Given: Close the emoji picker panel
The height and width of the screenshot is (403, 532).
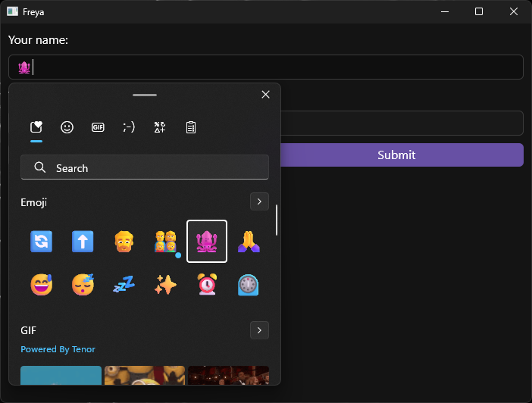Looking at the screenshot, I should (x=265, y=95).
